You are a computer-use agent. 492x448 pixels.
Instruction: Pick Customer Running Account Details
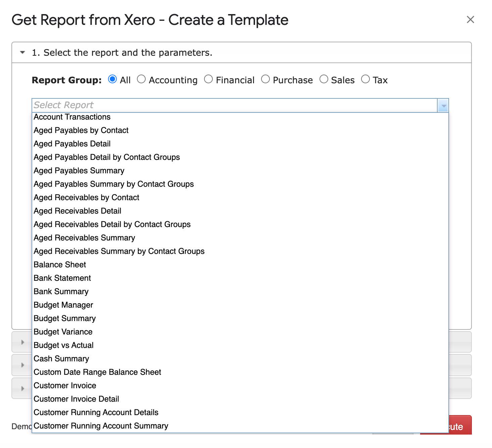pyautogui.click(x=240, y=412)
